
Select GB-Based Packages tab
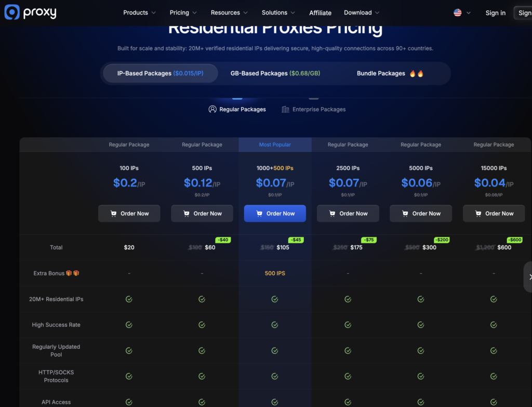(x=275, y=73)
